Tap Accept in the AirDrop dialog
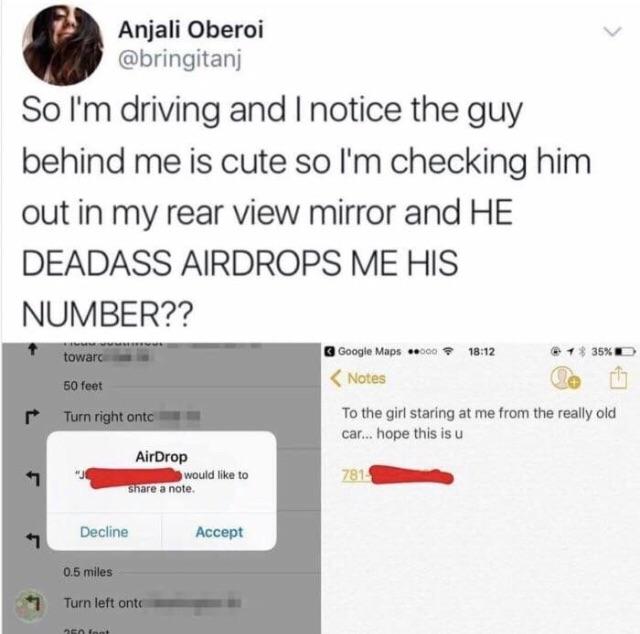 219,532
